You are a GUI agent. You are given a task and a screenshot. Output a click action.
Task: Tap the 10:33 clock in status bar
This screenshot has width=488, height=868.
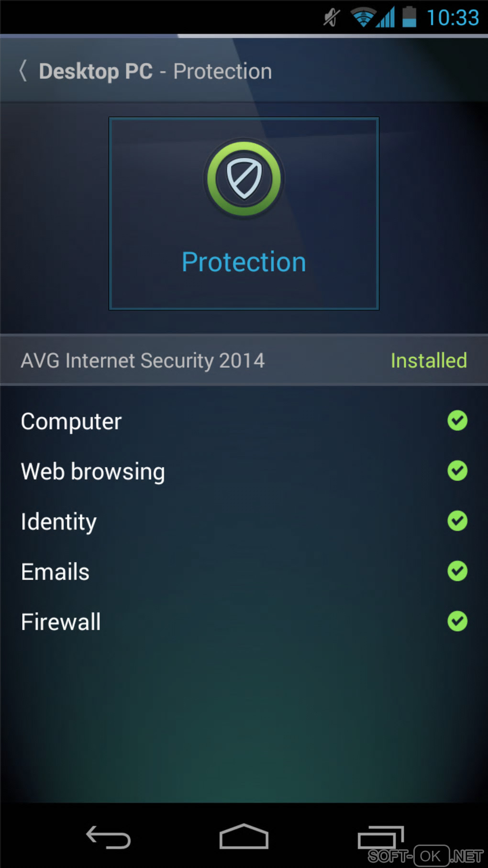point(453,18)
